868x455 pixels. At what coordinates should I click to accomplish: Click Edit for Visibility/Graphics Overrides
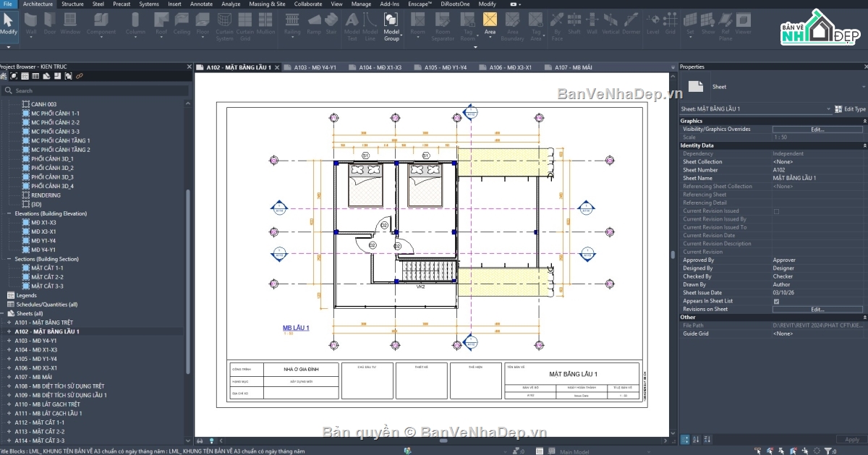(x=817, y=129)
